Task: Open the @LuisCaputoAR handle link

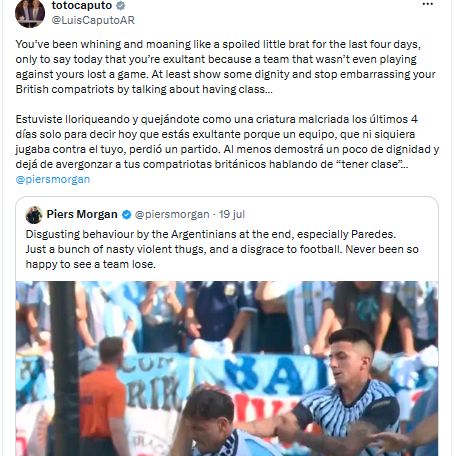Action: tap(93, 20)
